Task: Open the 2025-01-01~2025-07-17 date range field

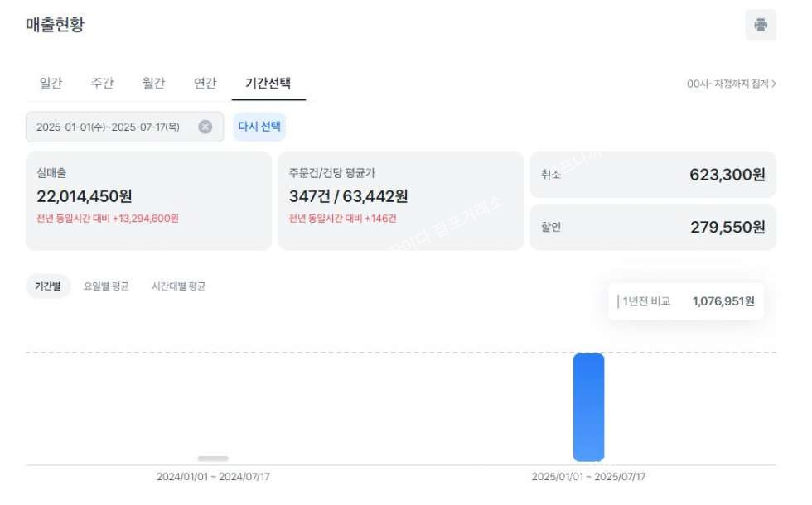Action: [x=125, y=127]
